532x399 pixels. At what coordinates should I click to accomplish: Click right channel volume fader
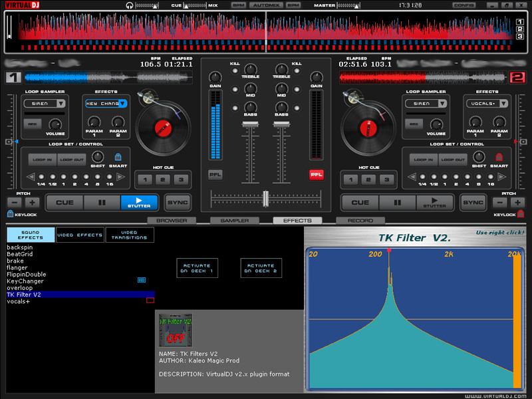click(x=281, y=124)
